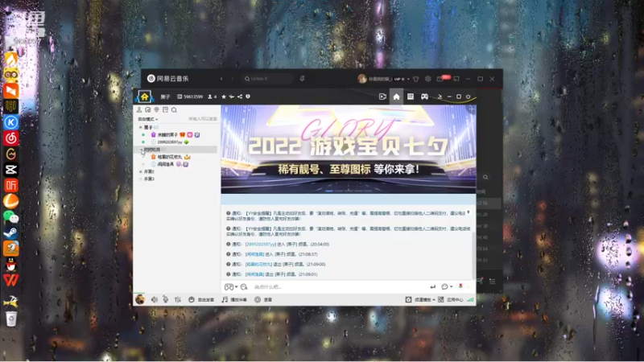Screen dimensions: 644x362
Task: Click the record button in bottom bar
Action: coord(263,299)
